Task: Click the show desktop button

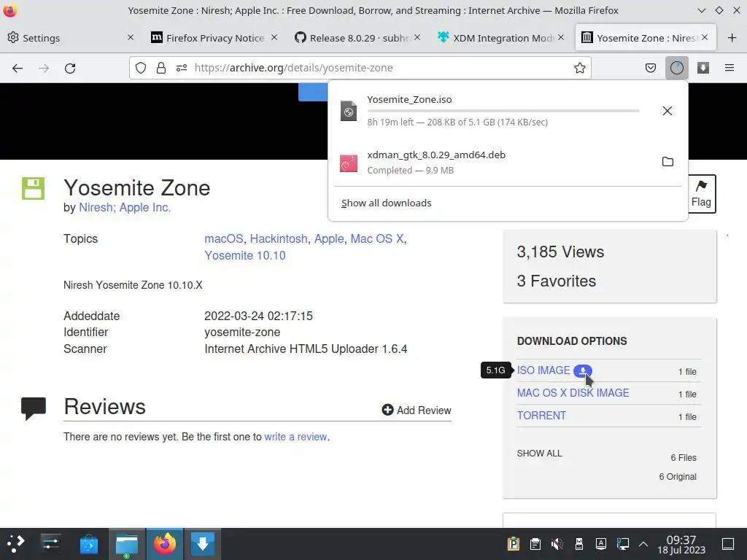Action: pos(728,544)
